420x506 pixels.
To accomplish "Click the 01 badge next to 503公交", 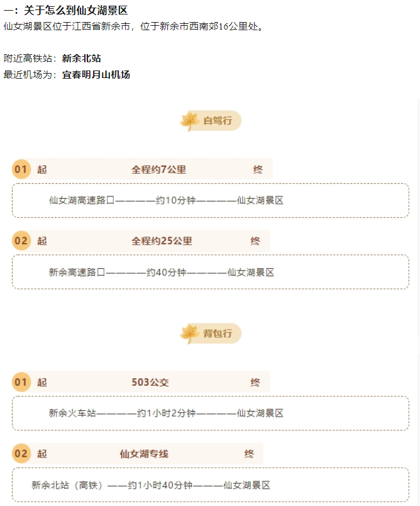I will tap(21, 382).
